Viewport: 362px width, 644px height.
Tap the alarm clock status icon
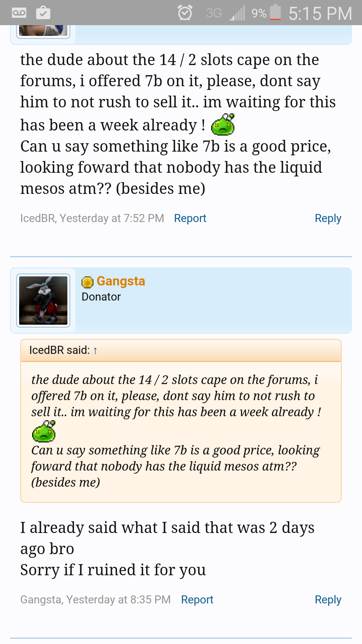(x=185, y=13)
